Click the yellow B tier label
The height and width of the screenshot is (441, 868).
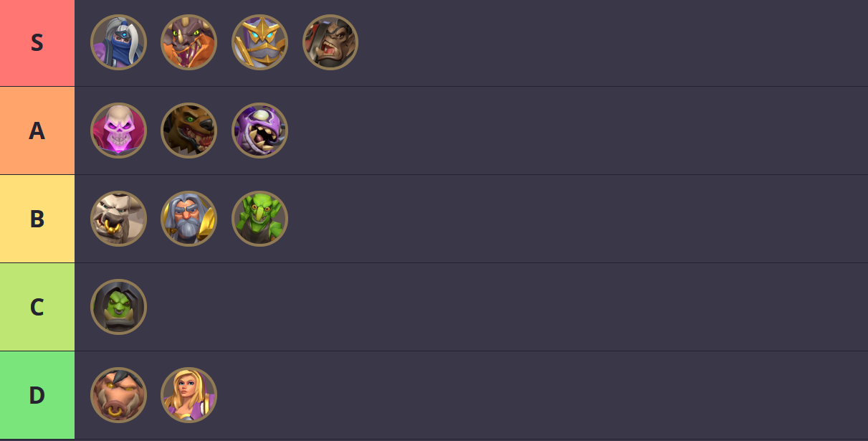pyautogui.click(x=37, y=219)
